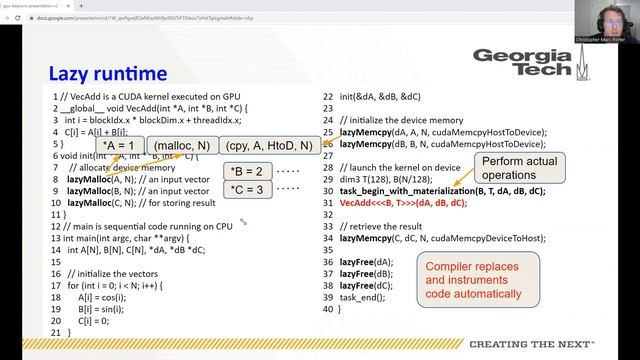
Task: Click line 34 lazyMemcpy DeviceToHost
Action: (x=442, y=238)
